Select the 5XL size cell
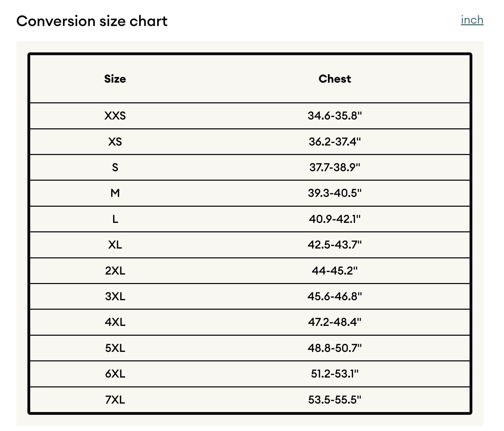 click(115, 348)
